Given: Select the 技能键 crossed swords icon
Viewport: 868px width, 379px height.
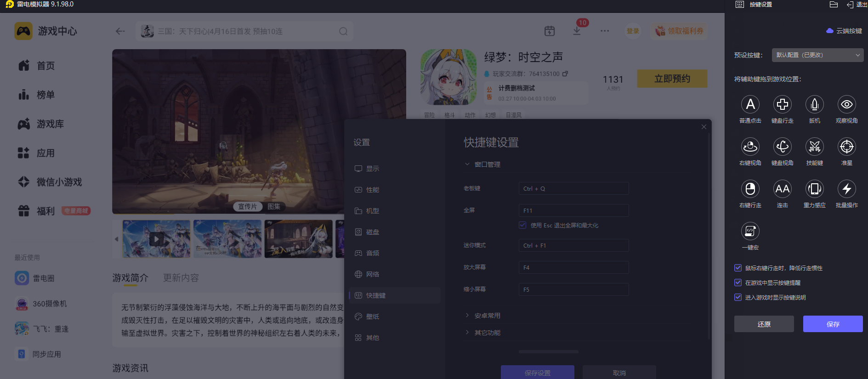Looking at the screenshot, I should (x=815, y=147).
